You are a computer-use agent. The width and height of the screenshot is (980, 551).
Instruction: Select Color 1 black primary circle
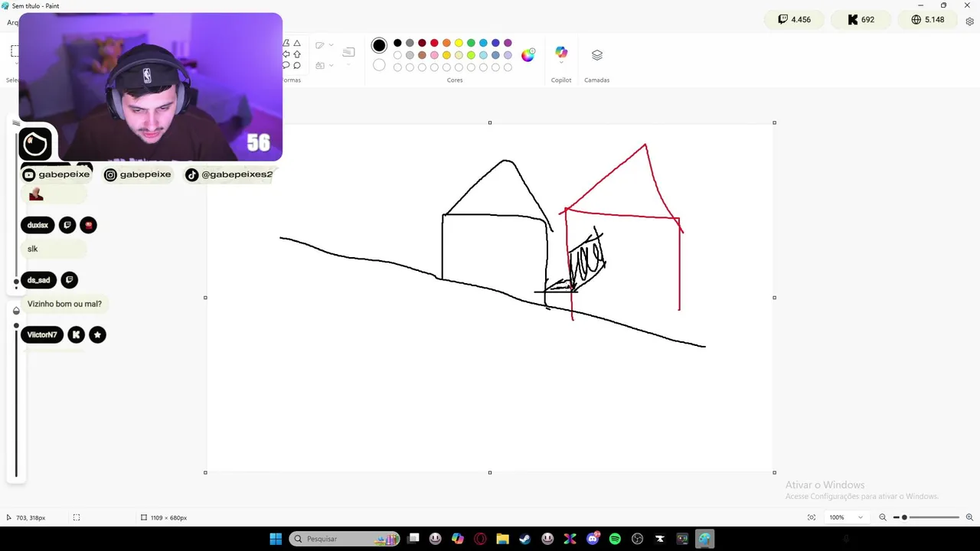[x=379, y=46]
